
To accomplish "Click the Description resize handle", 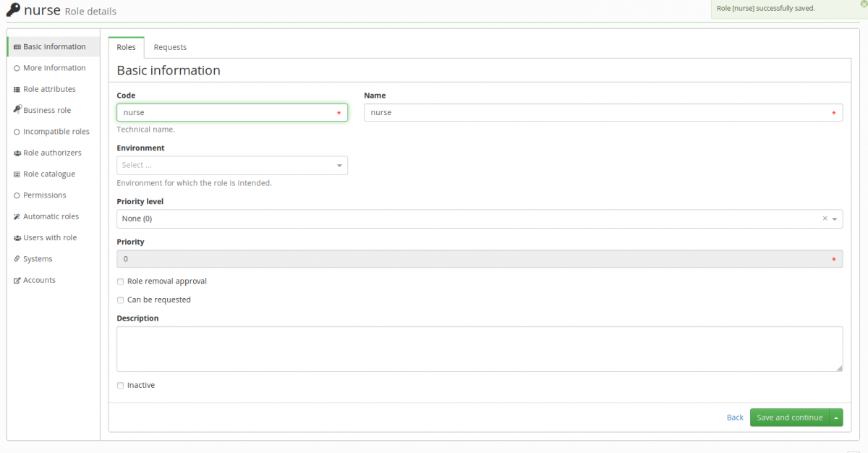I will click(x=839, y=368).
